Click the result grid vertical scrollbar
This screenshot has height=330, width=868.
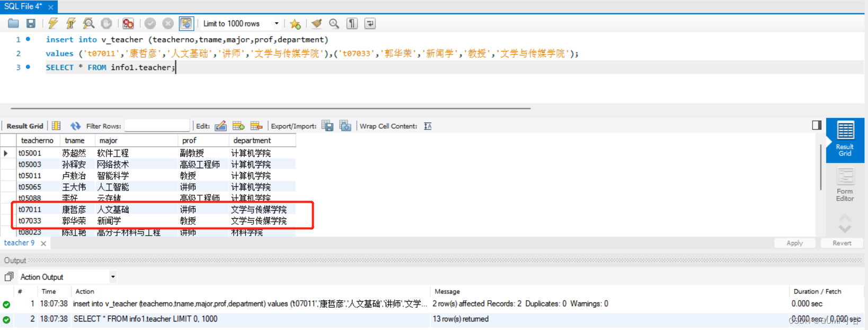coord(820,167)
